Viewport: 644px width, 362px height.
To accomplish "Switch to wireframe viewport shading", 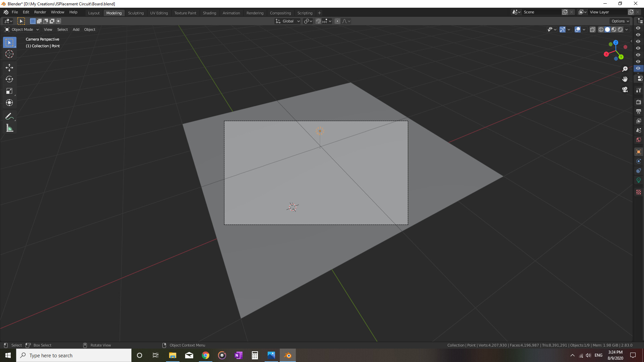I will click(601, 29).
